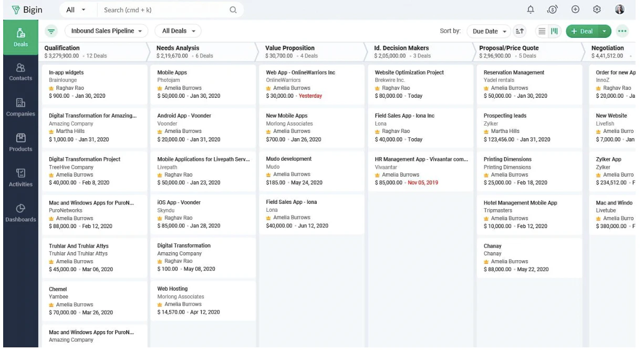Viewport: 644px width, 350px height.
Task: Click the search input field
Action: coord(163,10)
